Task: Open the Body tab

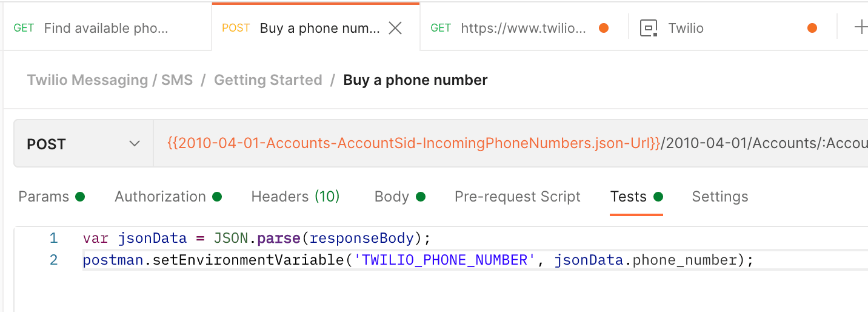Action: (x=392, y=197)
